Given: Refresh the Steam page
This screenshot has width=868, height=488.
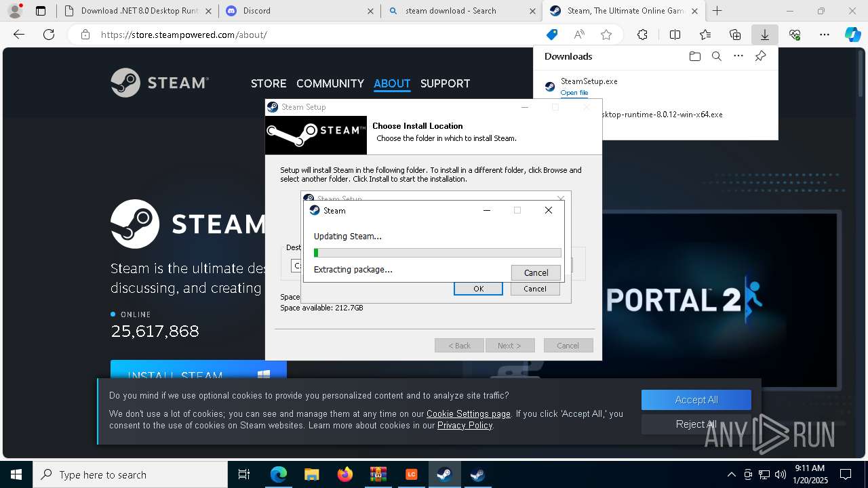Looking at the screenshot, I should [49, 35].
